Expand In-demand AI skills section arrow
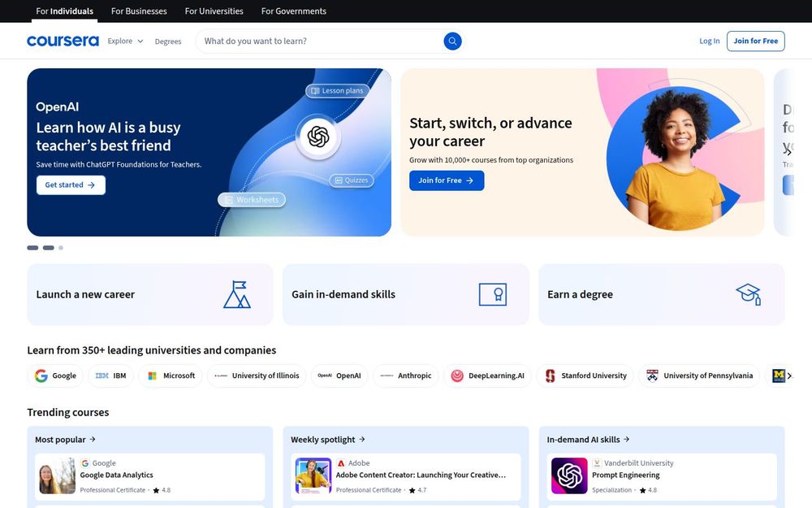Viewport: 812px width, 508px height. 627,439
